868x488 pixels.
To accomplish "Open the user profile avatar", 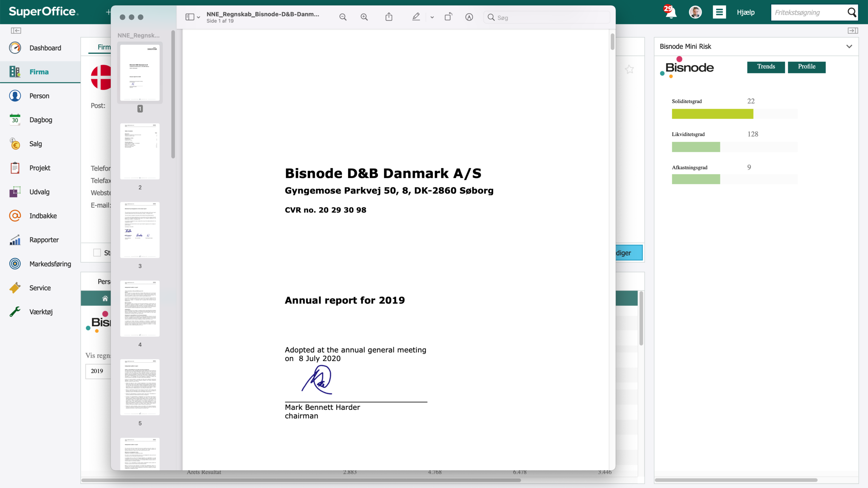I will tap(695, 13).
